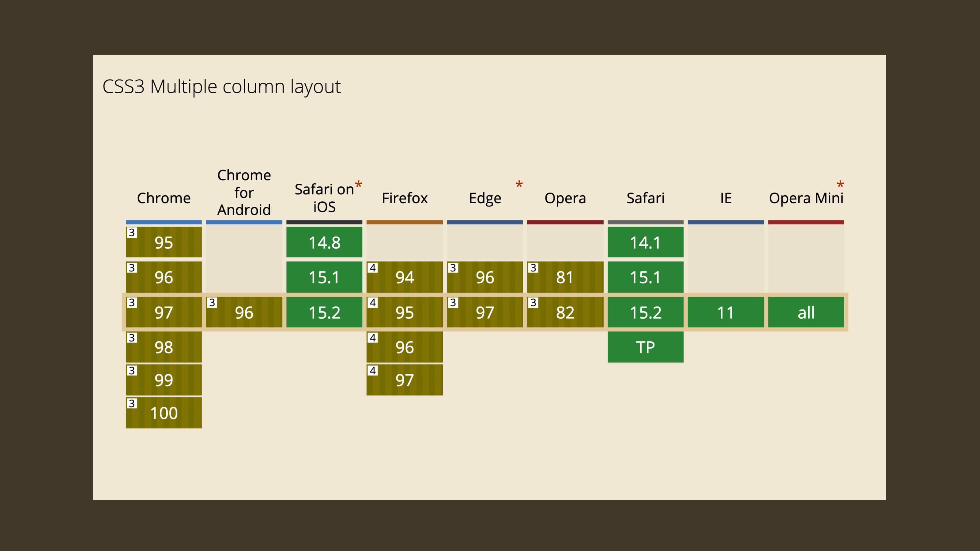Click the CSS3 Multiple column layout title
The height and width of the screenshot is (551, 980).
221,86
